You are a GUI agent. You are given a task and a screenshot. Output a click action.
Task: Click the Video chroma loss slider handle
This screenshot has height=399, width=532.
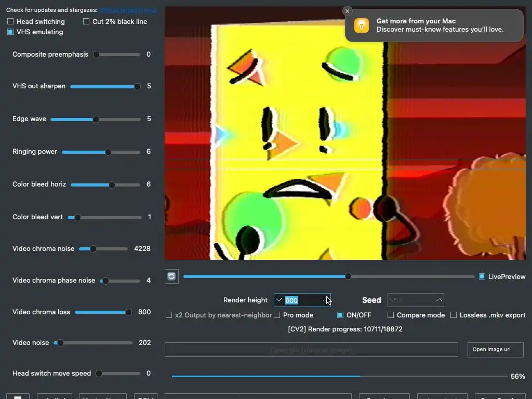point(128,312)
